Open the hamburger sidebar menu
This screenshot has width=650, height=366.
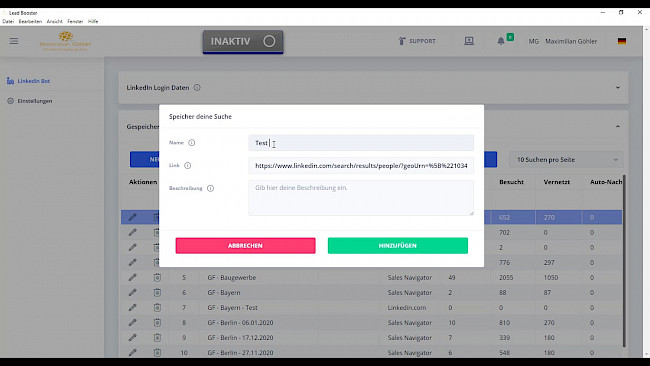point(14,41)
